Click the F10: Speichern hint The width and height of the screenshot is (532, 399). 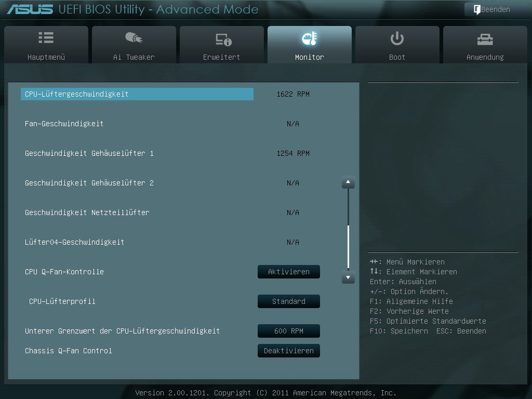tap(399, 331)
